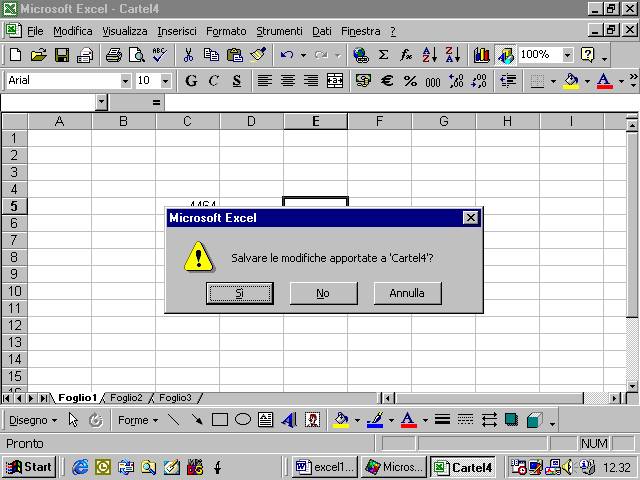
Task: Apply percent style format
Action: [x=410, y=80]
